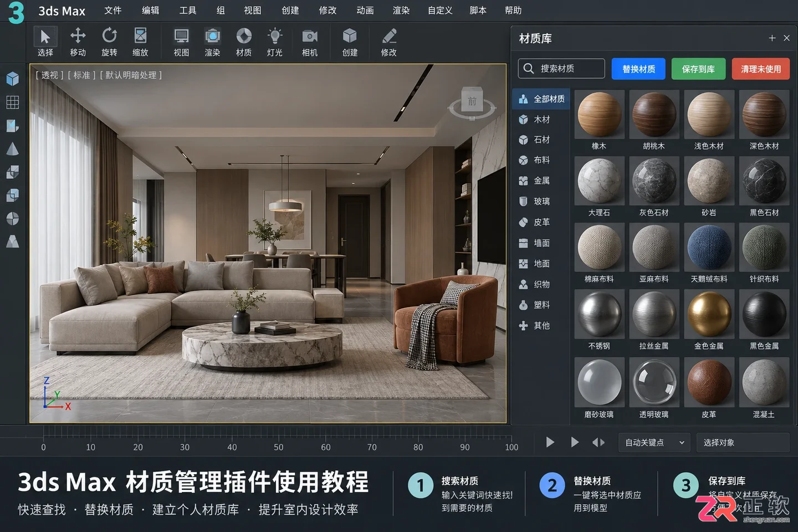Expand the 自动关键点 dropdown
798x532 pixels.
[654, 442]
